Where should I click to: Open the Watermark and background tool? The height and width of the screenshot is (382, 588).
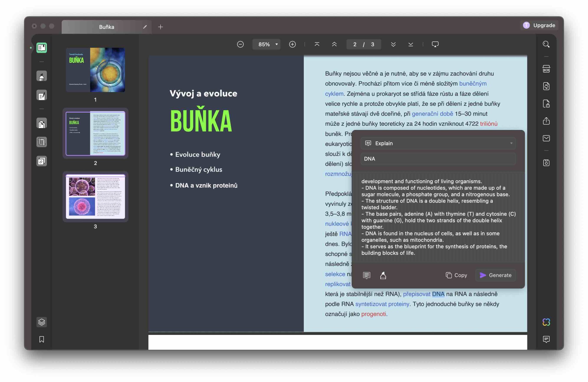tap(42, 161)
